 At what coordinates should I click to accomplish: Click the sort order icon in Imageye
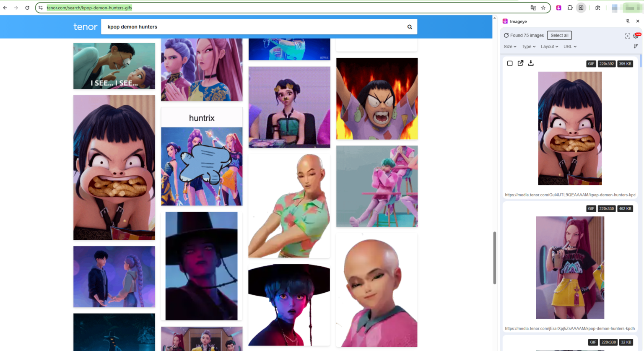coord(636,46)
